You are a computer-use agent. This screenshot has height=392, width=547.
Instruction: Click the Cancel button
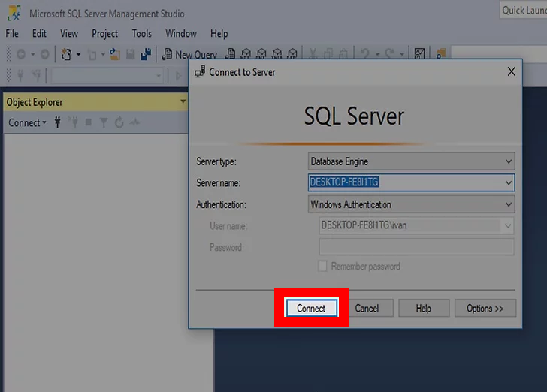pos(367,309)
